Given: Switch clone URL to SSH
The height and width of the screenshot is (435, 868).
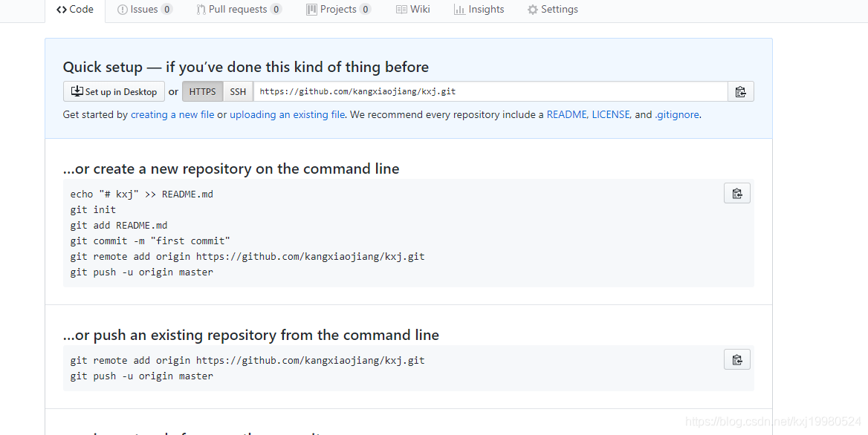Looking at the screenshot, I should (x=238, y=92).
